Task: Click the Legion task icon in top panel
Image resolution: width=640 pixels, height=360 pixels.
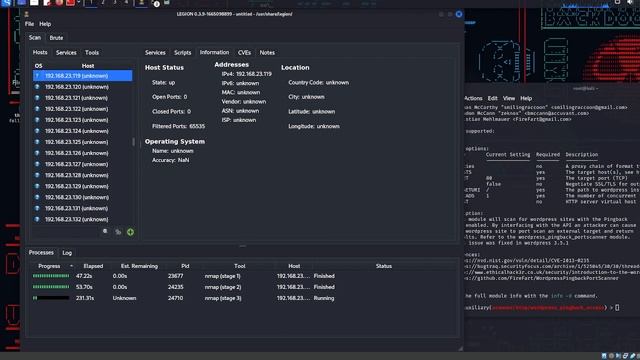Action: [x=141, y=3]
